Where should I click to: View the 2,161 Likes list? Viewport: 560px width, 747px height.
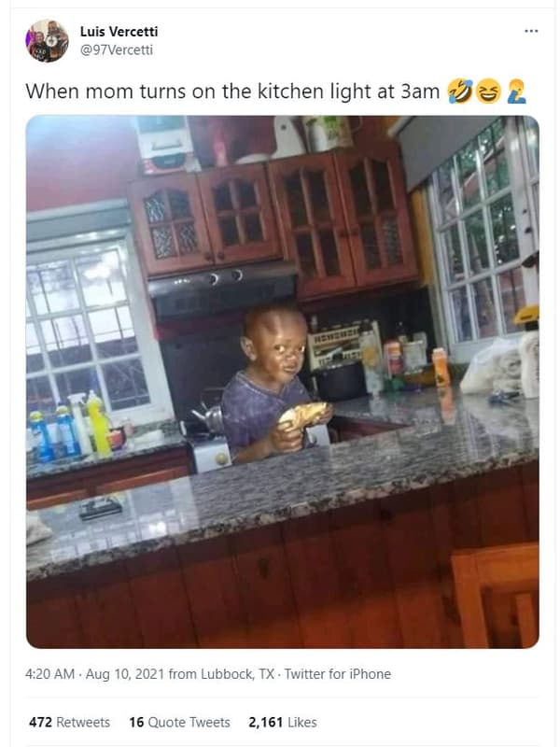(x=283, y=722)
